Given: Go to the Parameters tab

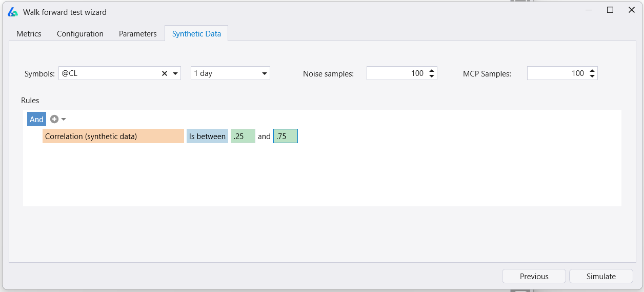Looking at the screenshot, I should point(137,34).
